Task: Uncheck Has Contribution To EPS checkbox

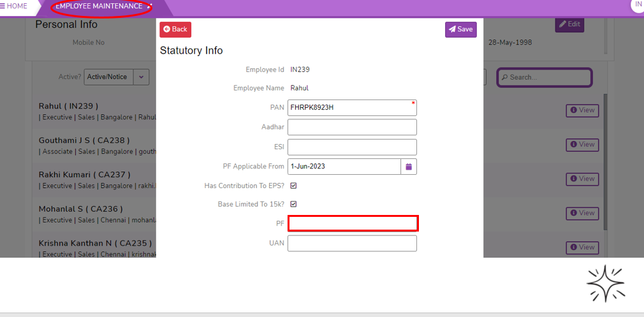Action: [x=294, y=186]
